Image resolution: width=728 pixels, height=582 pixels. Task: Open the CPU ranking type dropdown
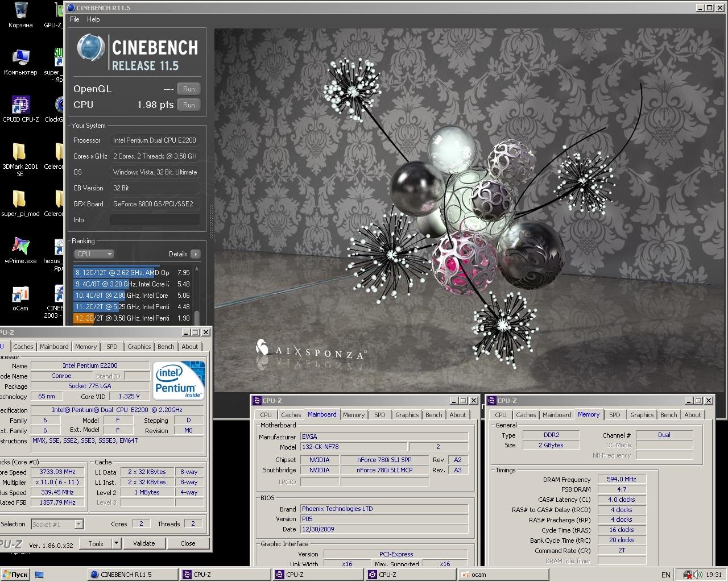pyautogui.click(x=94, y=254)
